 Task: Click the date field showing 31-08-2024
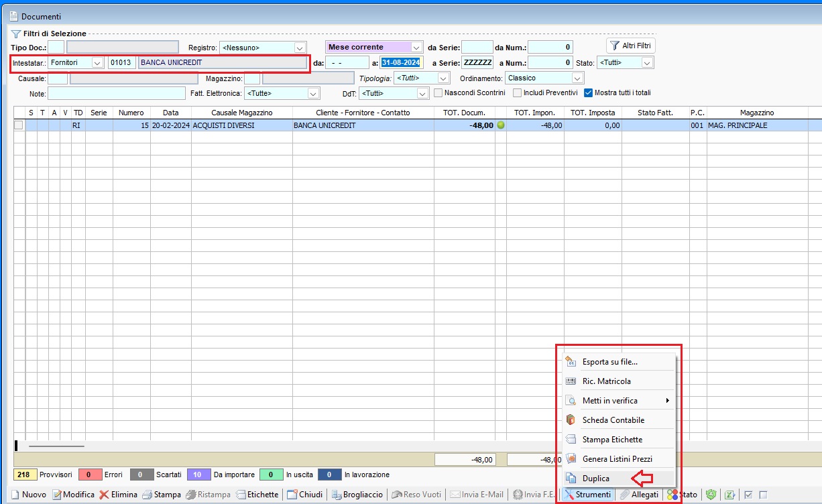pyautogui.click(x=401, y=62)
